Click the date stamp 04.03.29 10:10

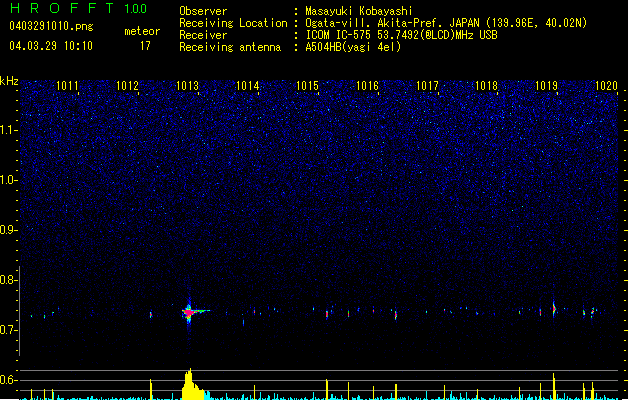click(x=51, y=46)
